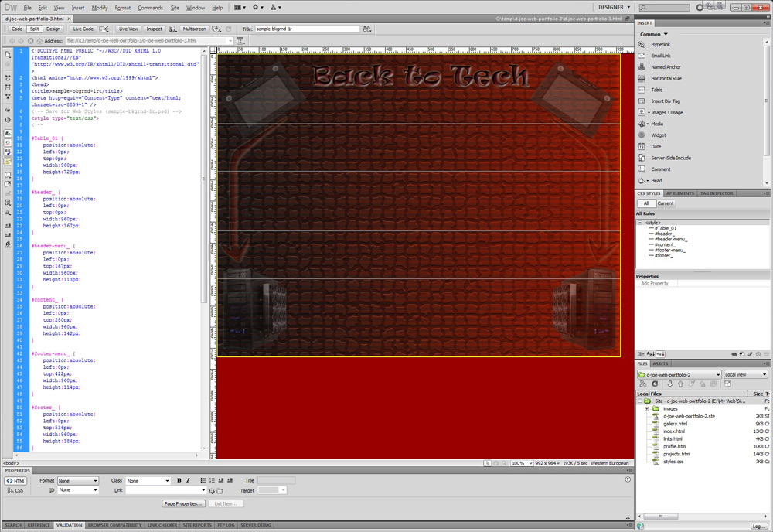Click the Bold formatting icon in Properties

(x=179, y=481)
